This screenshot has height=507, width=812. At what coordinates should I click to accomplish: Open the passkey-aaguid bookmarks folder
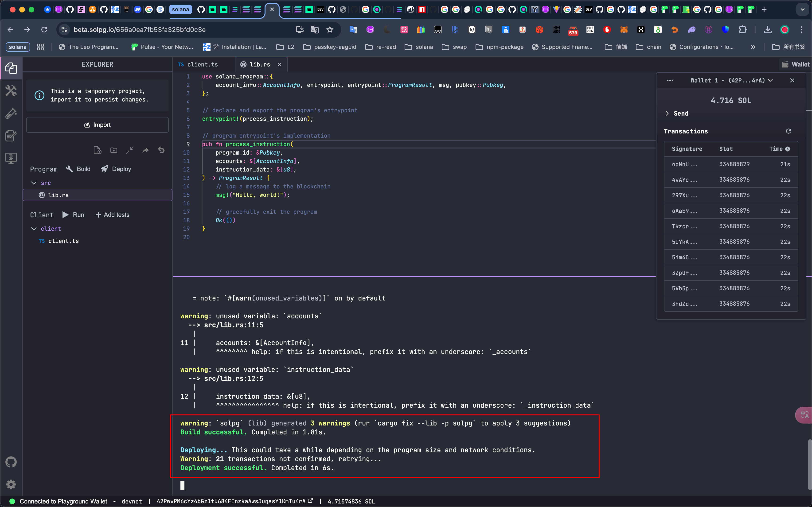[330, 47]
